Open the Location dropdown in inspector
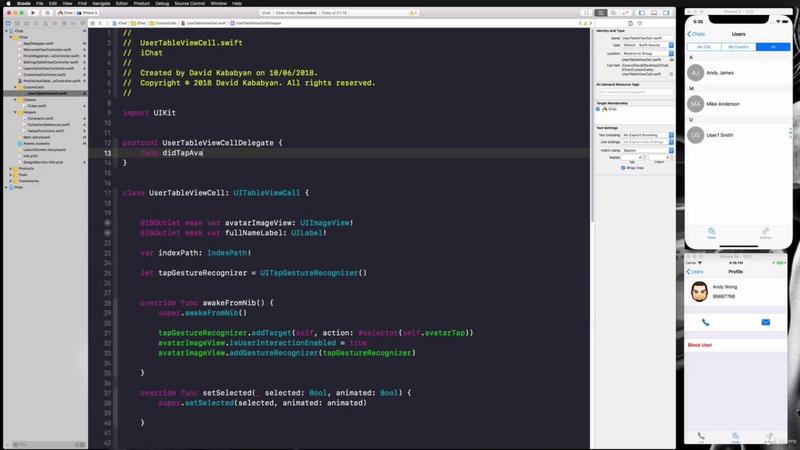Viewport: 800px width, 450px height. click(x=647, y=53)
